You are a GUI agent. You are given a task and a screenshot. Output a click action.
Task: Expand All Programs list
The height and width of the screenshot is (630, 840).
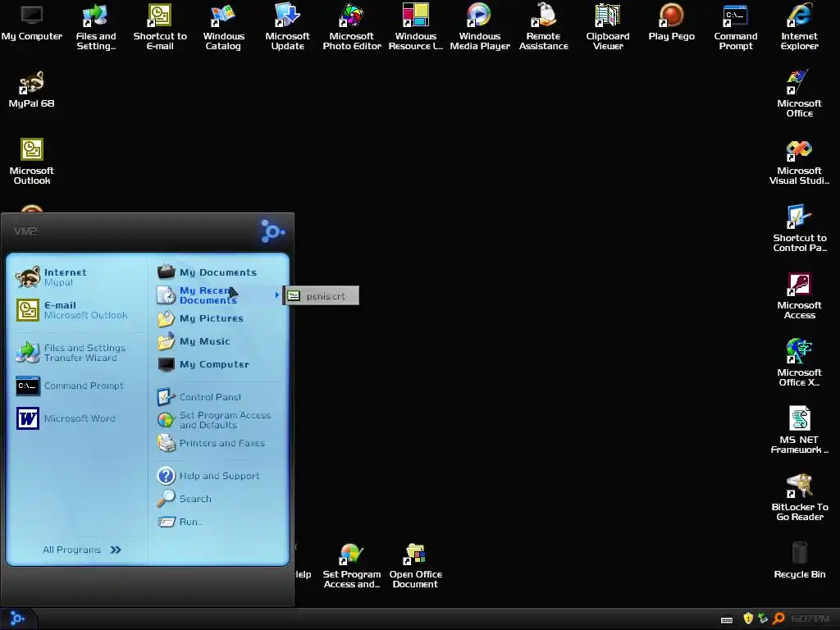[81, 550]
